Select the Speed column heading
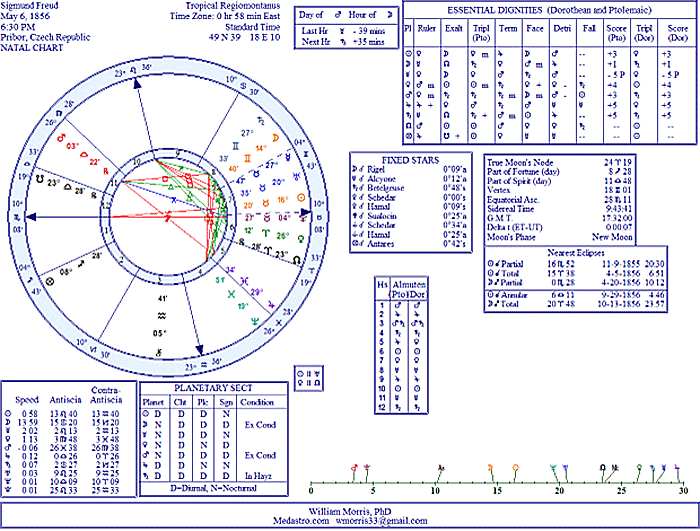700x531 pixels. coord(27,400)
